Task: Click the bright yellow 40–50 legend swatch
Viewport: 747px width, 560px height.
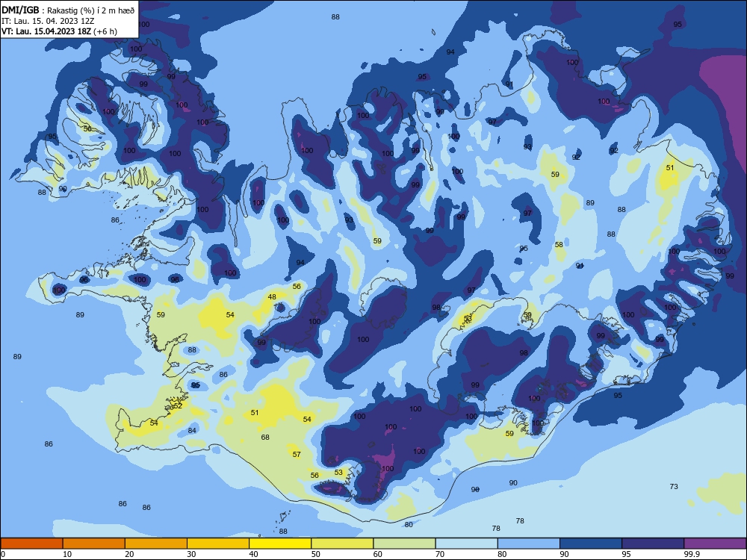Action: (280, 544)
